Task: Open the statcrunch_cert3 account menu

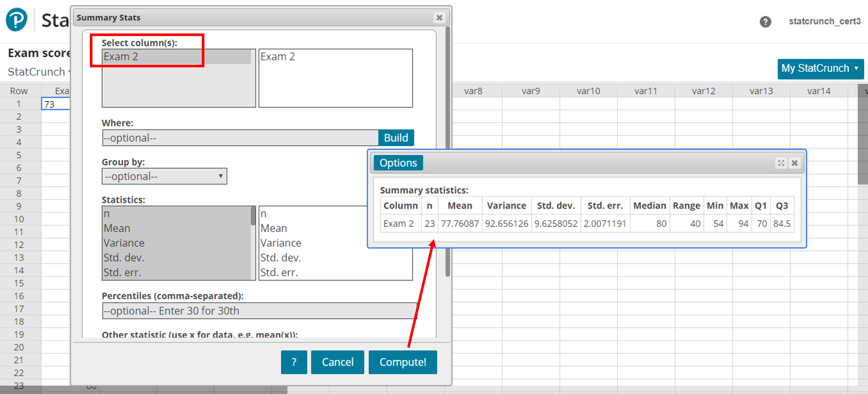Action: (x=824, y=21)
